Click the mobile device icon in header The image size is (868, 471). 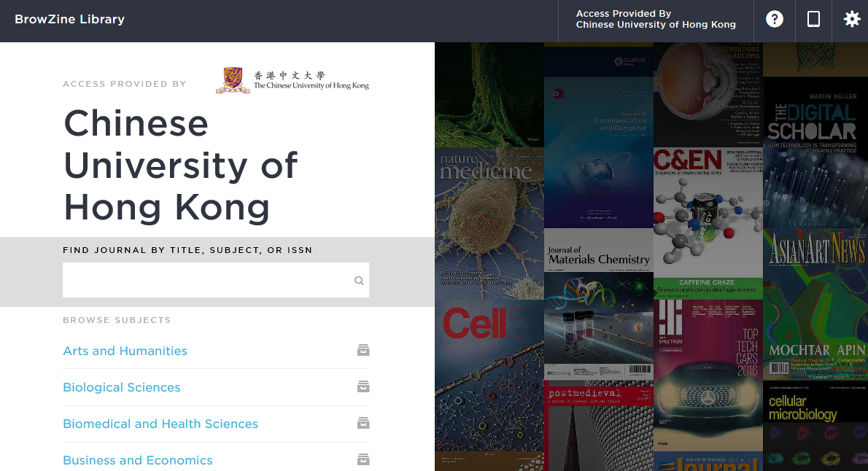point(813,20)
